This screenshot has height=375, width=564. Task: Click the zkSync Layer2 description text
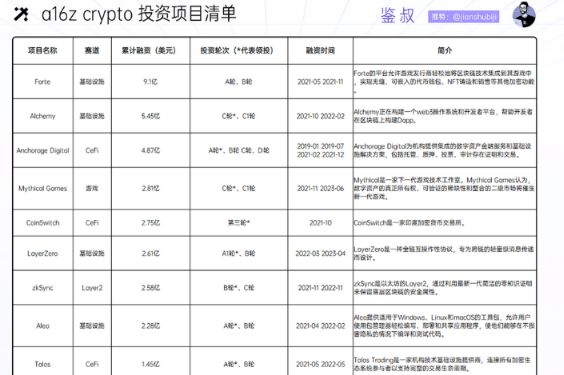[443, 288]
